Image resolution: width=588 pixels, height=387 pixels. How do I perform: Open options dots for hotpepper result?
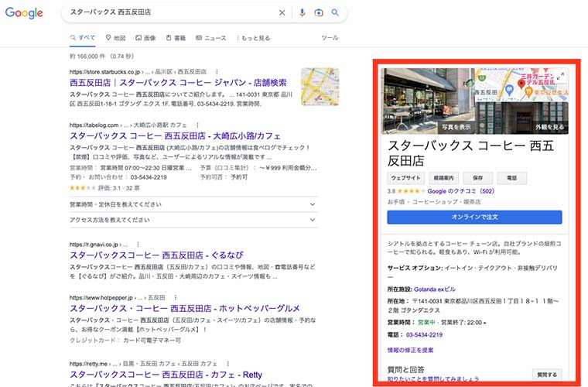pos(175,297)
